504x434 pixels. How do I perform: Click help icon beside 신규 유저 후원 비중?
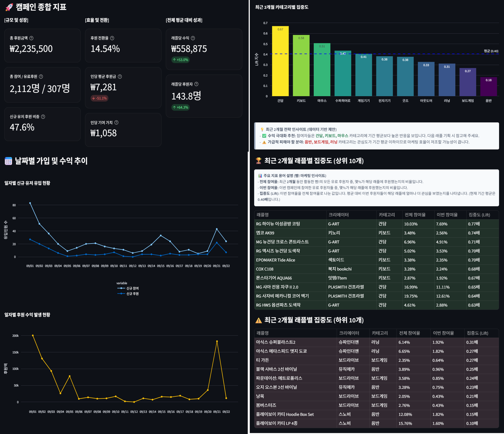coord(43,117)
